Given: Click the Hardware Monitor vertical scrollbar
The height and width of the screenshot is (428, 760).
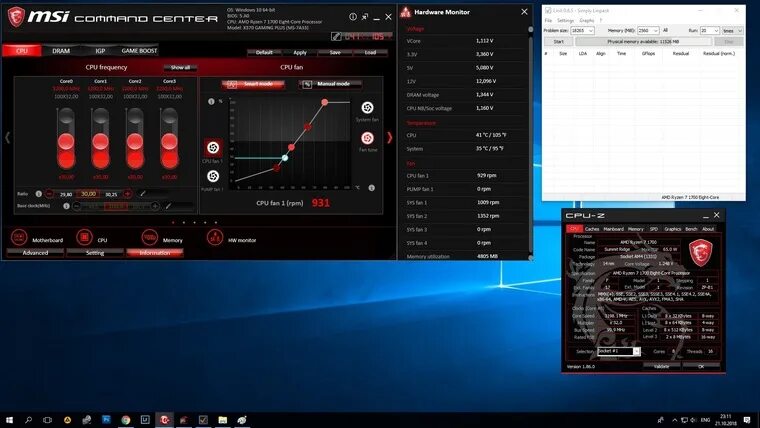Looking at the screenshot, I should point(530,143).
